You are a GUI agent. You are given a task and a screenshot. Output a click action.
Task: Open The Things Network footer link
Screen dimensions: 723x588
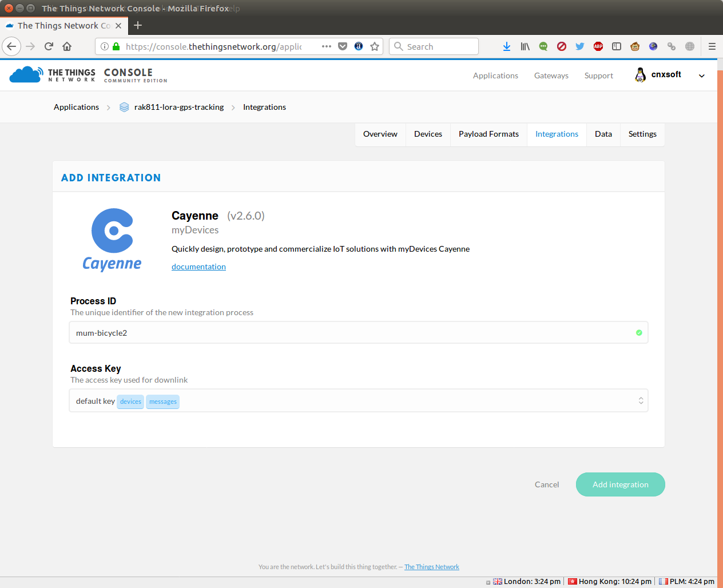(432, 567)
